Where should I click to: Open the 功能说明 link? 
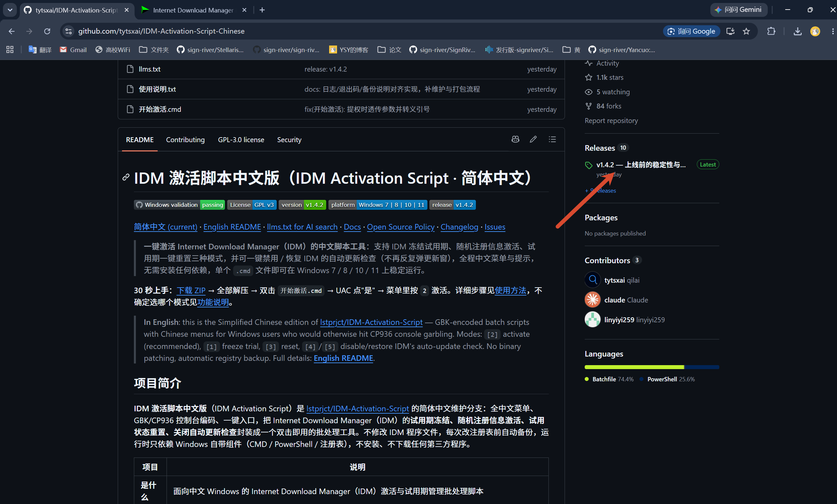click(213, 302)
